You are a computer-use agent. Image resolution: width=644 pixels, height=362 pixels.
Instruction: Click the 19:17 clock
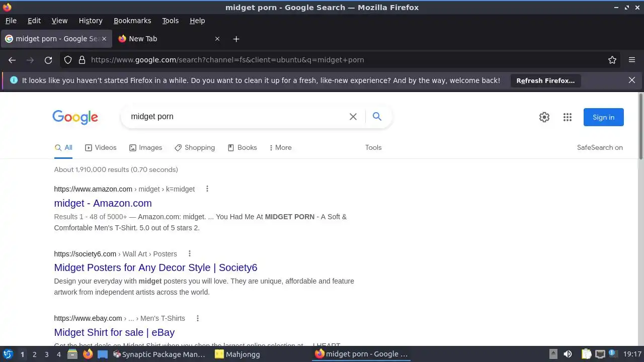632,354
